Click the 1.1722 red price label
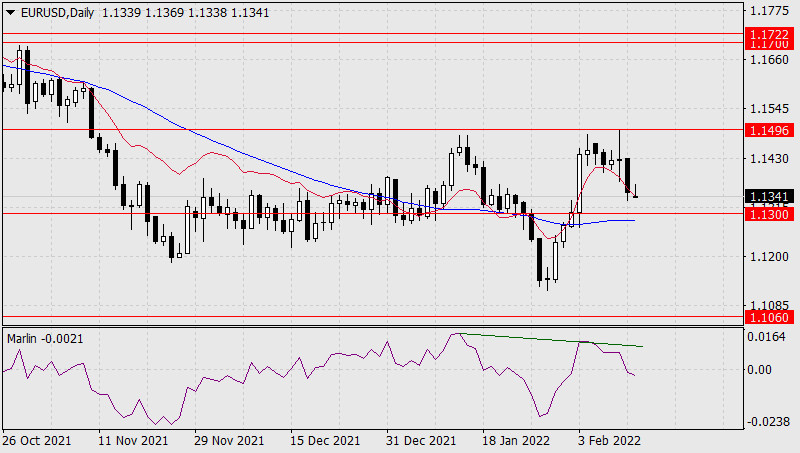This screenshot has height=453, width=800. tap(769, 34)
